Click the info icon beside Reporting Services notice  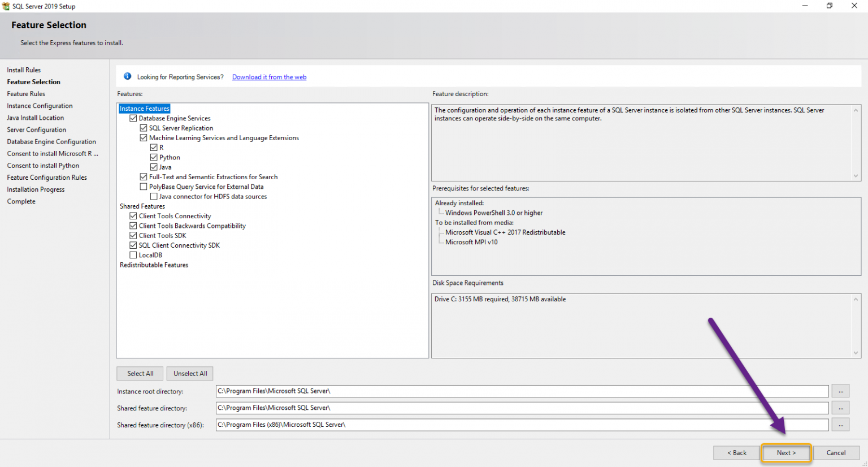click(x=127, y=76)
